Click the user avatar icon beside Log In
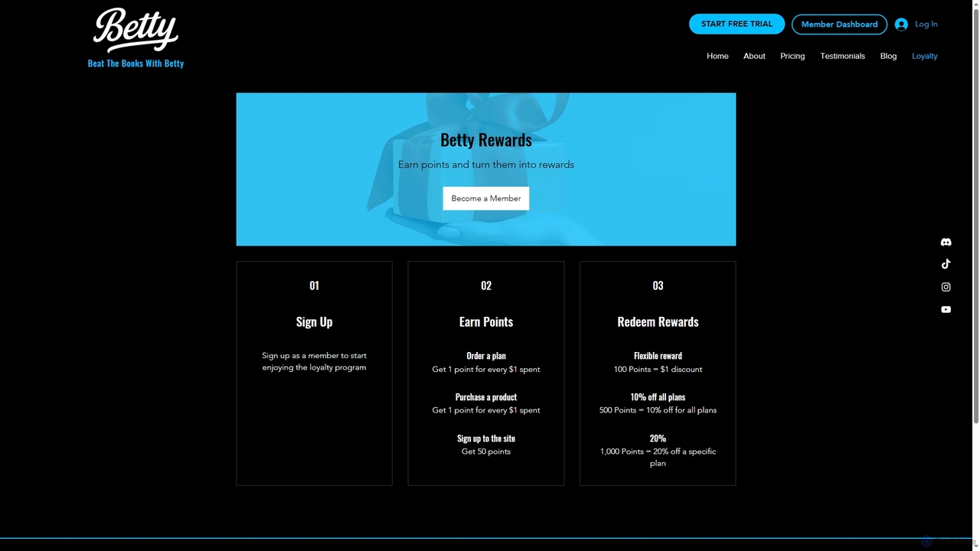 point(901,24)
